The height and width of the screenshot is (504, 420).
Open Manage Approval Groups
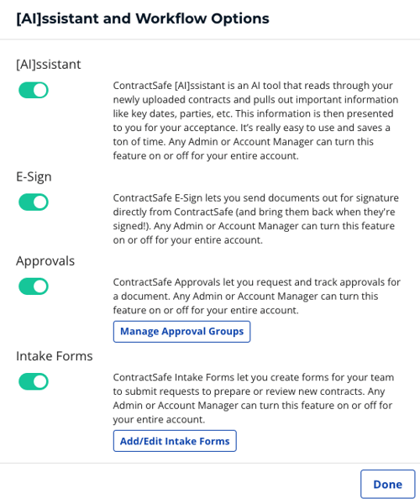(182, 332)
